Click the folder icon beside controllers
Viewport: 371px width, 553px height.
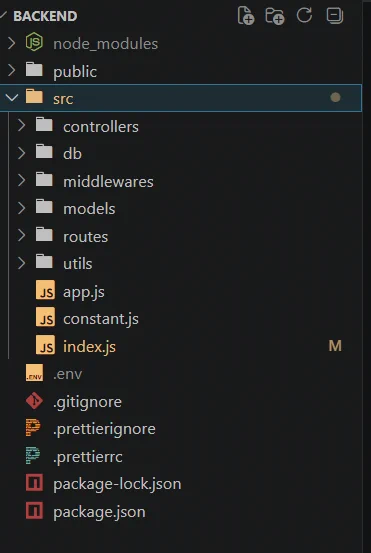44,124
